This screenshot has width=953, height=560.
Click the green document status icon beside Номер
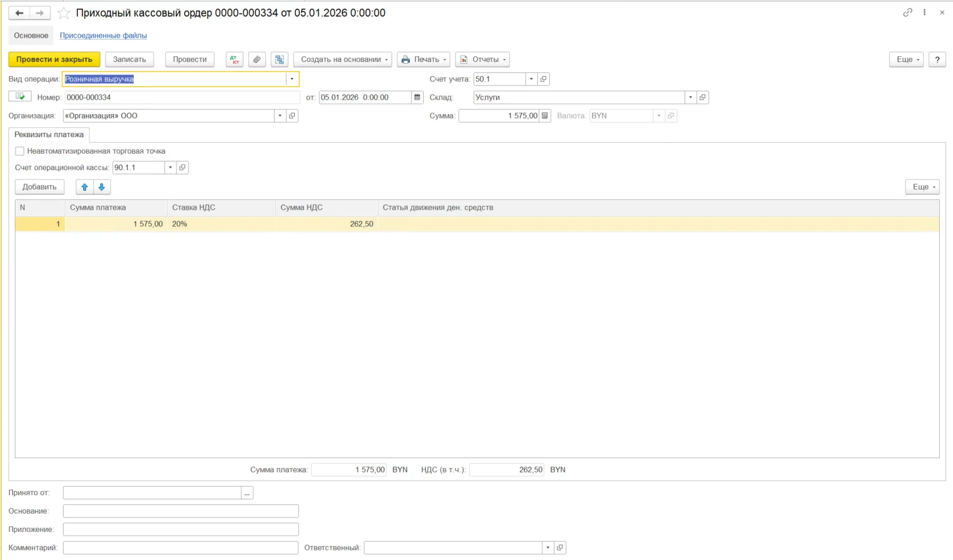click(x=20, y=97)
